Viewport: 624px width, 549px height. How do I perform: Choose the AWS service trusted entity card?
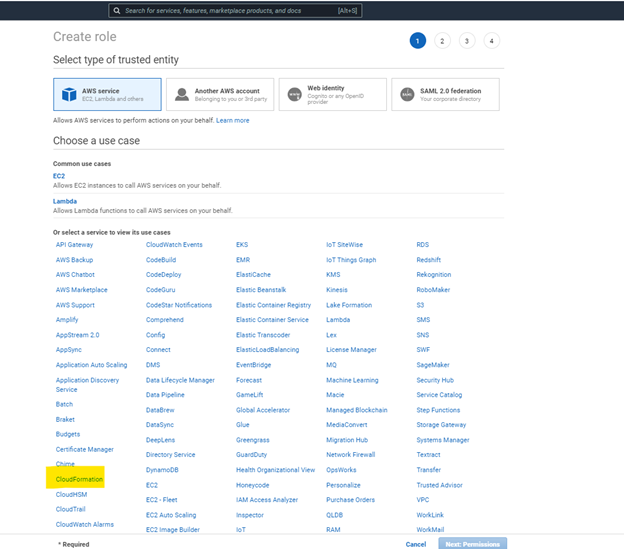point(107,94)
